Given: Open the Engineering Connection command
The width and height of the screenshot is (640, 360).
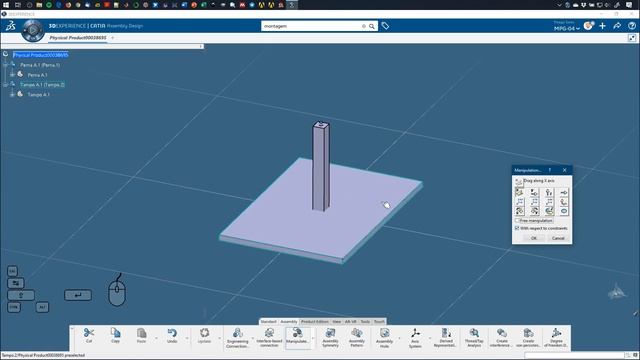Looking at the screenshot, I should pyautogui.click(x=238, y=338).
